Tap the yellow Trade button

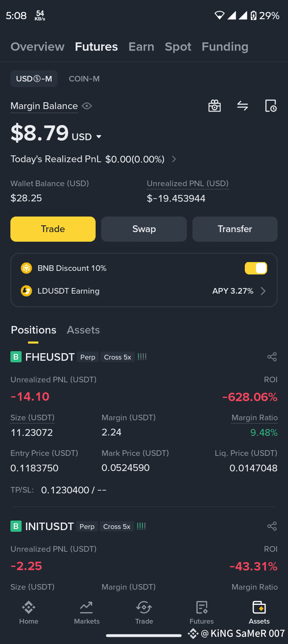53,229
